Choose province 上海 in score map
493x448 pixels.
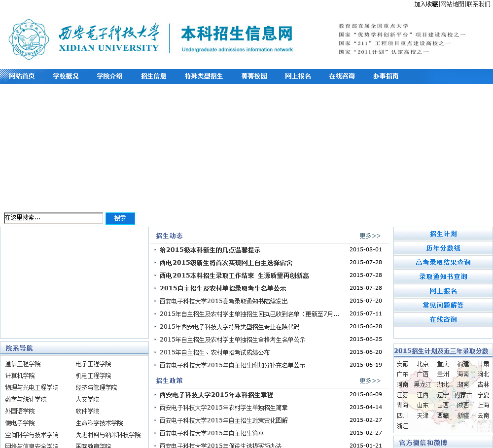click(x=483, y=405)
